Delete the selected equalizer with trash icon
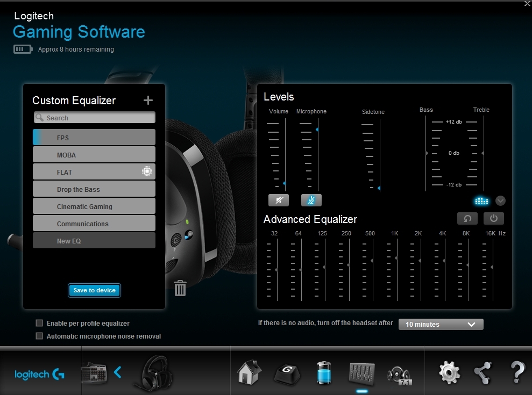 [180, 288]
